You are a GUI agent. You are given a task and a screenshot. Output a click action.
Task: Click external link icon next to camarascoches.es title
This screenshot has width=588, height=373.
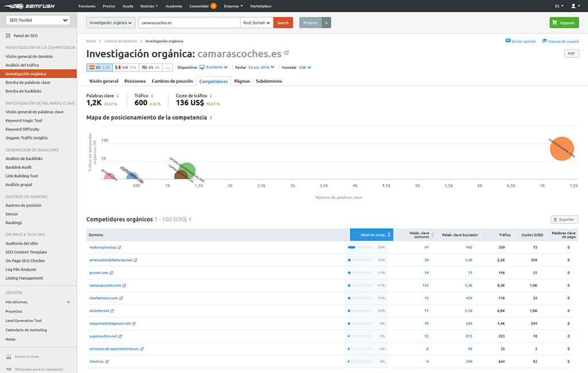click(287, 53)
